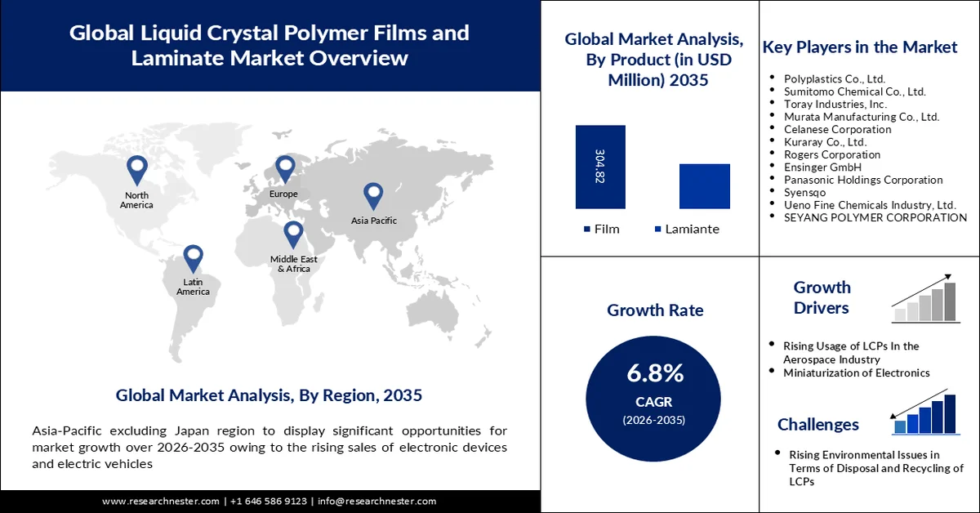Viewport: 980px width, 513px height.
Task: Click the bullet next to Polyplastics Co., Ltd.
Action: coord(771,77)
